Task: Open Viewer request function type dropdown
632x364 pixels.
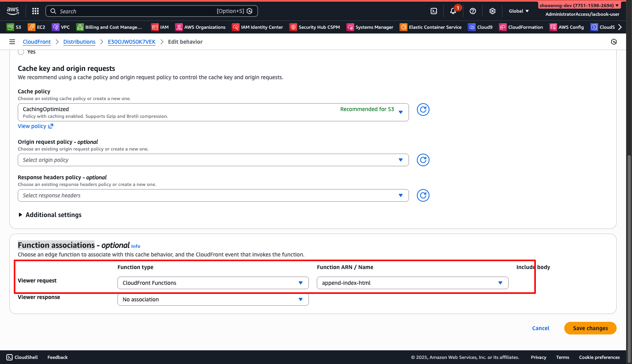Action: click(213, 283)
